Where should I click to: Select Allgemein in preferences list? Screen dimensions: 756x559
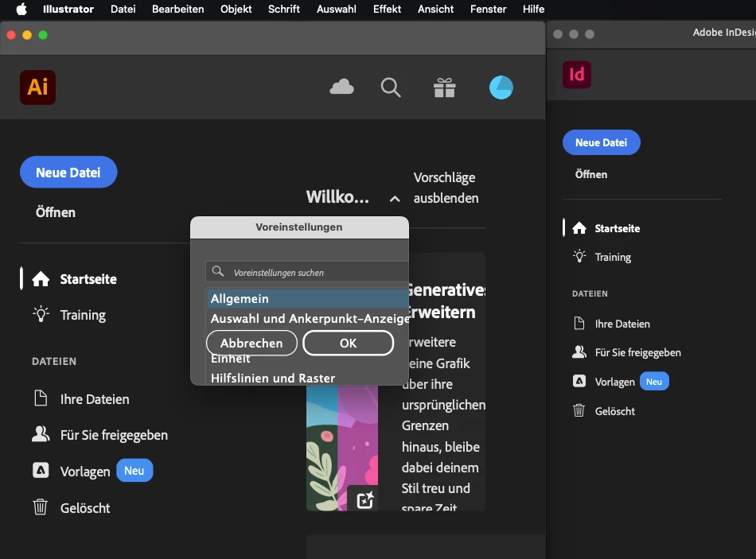pyautogui.click(x=308, y=299)
